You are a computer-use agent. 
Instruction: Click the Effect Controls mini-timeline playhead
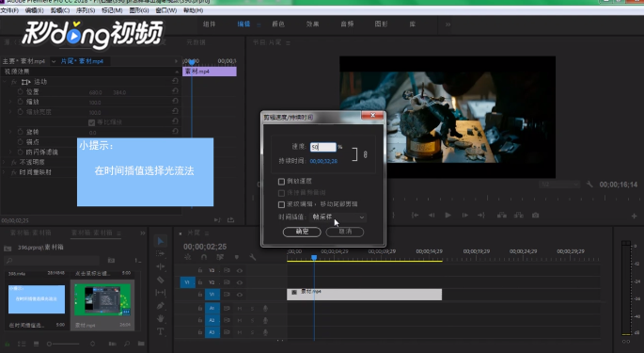click(x=192, y=62)
